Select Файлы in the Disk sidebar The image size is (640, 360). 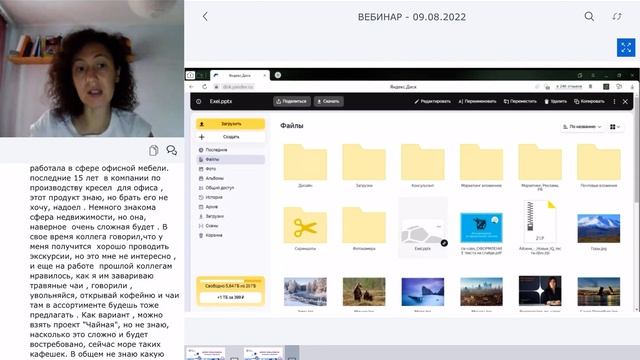pyautogui.click(x=231, y=159)
